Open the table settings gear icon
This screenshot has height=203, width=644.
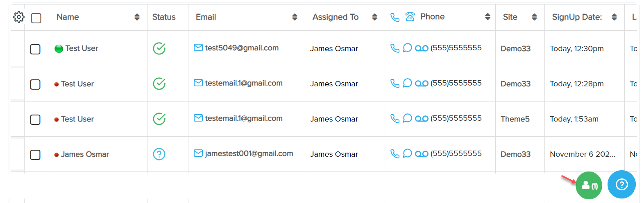19,17
